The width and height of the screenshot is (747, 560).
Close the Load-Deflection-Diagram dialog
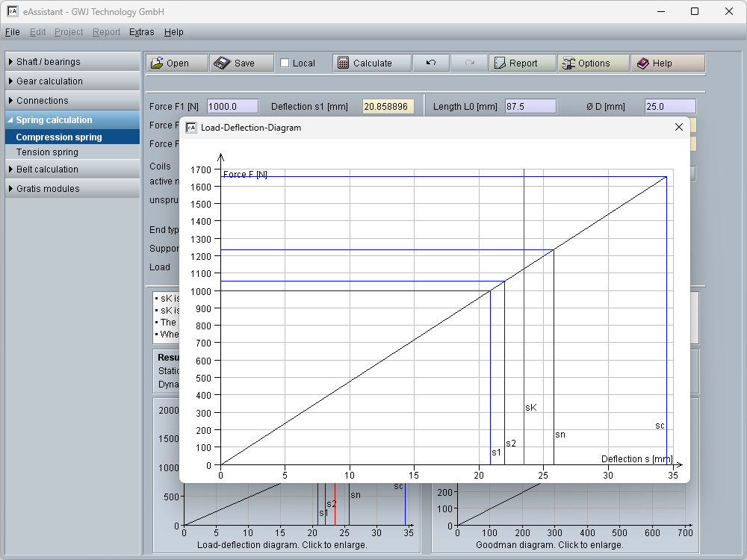pos(678,128)
